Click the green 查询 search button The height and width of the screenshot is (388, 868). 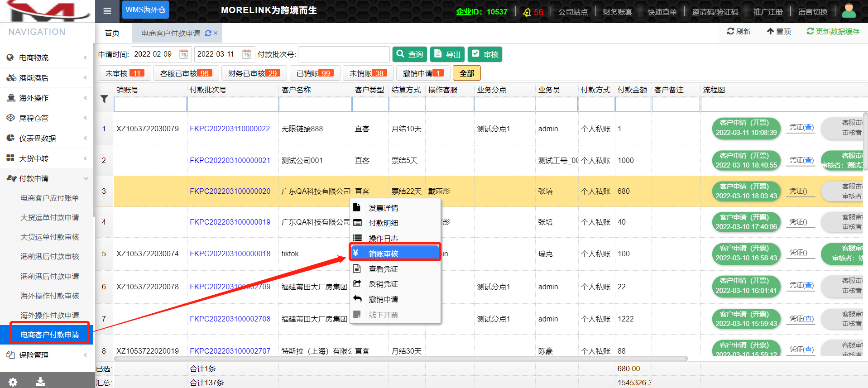(409, 54)
